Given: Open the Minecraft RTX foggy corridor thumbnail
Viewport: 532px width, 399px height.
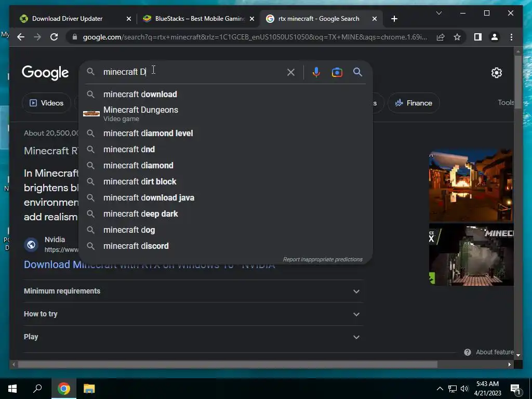Looking at the screenshot, I should pos(471,255).
